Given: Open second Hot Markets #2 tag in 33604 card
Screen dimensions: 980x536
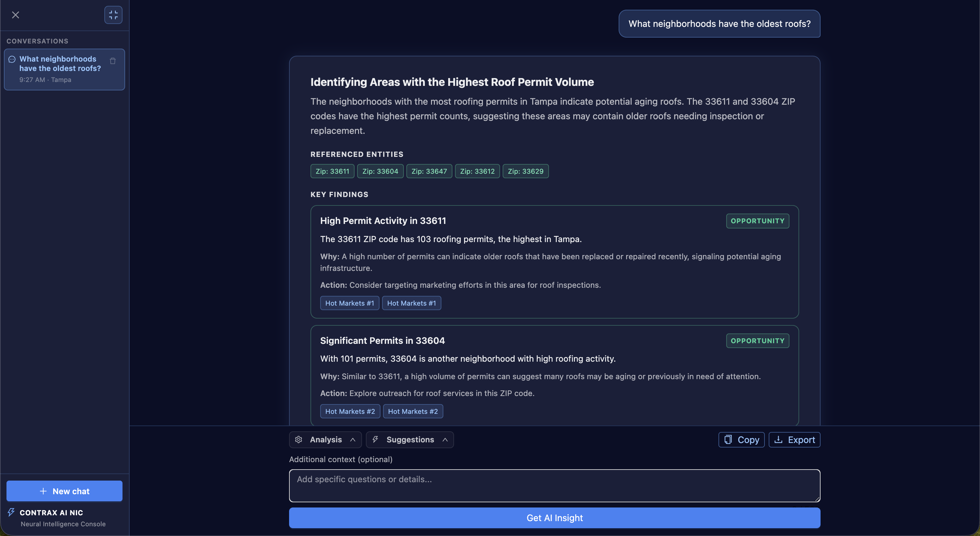Looking at the screenshot, I should 413,411.
